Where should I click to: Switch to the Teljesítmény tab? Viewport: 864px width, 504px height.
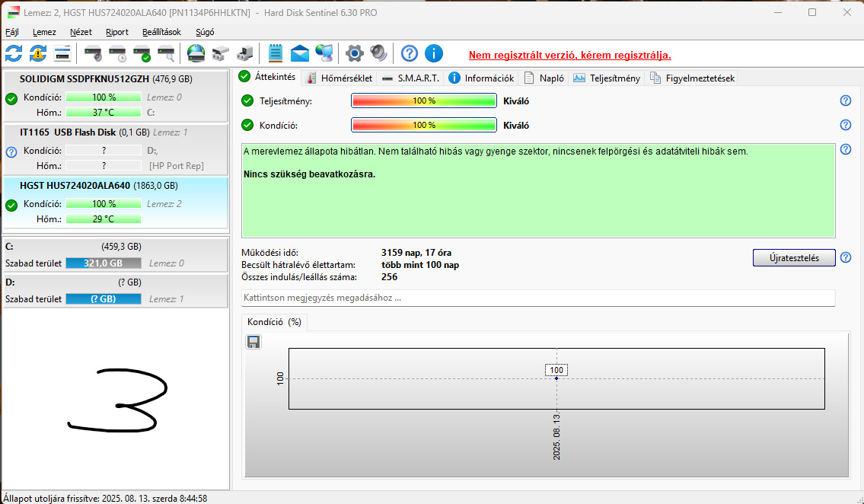pos(607,78)
